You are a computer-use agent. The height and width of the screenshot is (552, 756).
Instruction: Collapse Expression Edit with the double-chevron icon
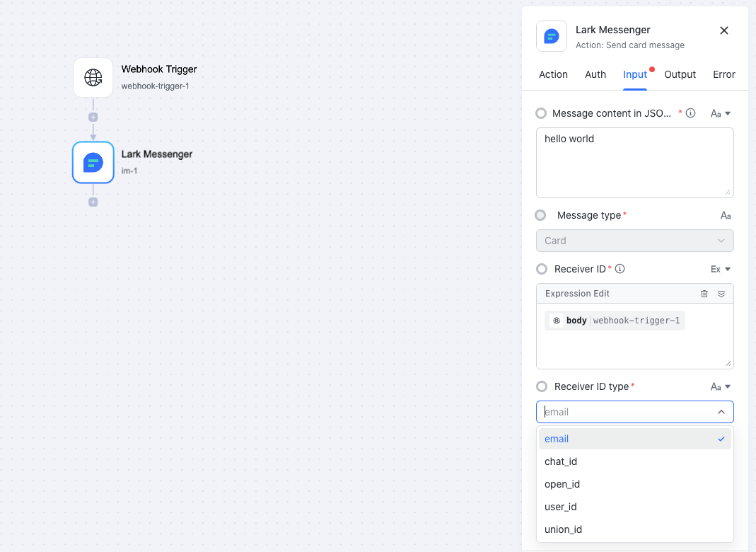pos(722,293)
